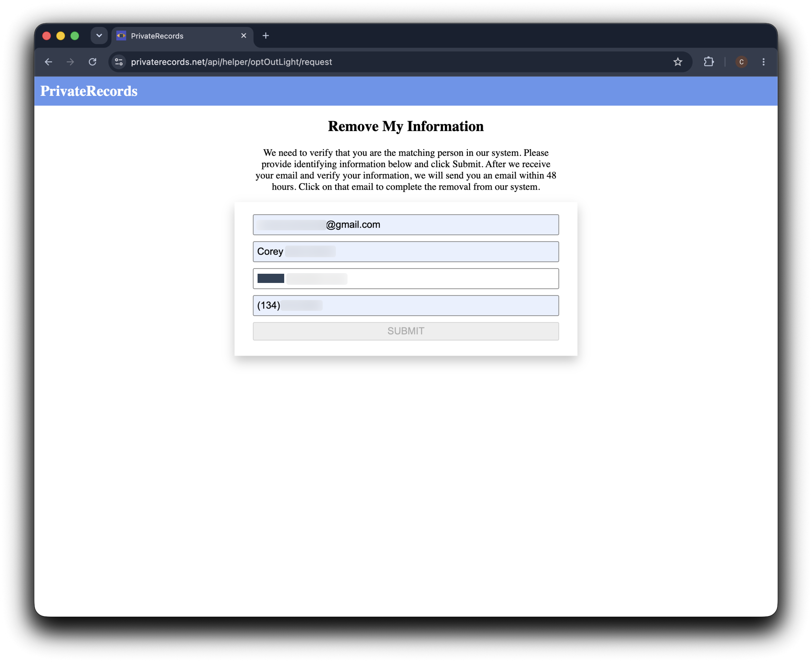Click the gmail.com email field
Viewport: 812px width, 662px height.
pos(406,225)
